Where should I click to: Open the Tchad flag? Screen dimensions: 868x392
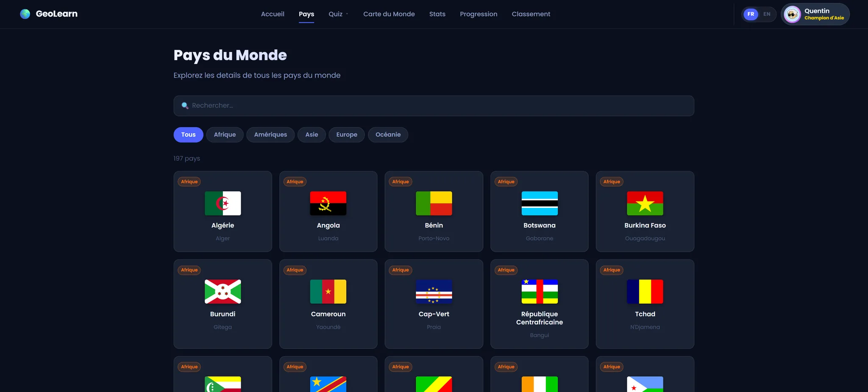click(645, 291)
